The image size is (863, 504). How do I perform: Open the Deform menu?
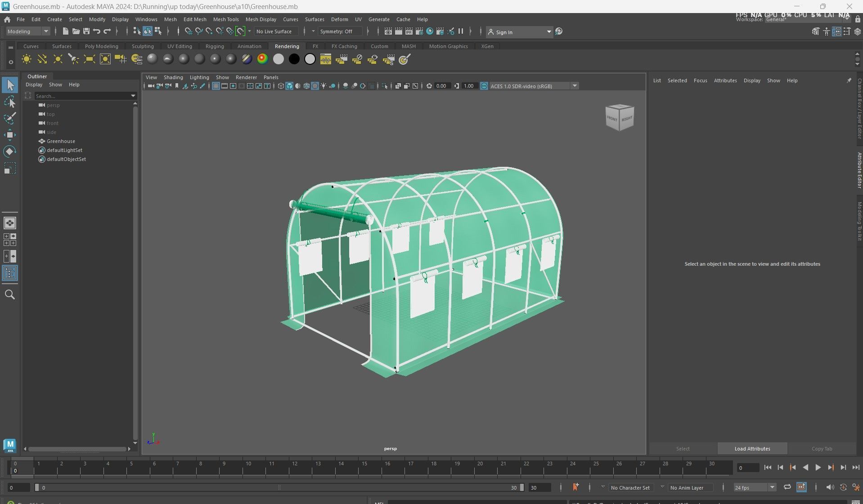(x=339, y=19)
